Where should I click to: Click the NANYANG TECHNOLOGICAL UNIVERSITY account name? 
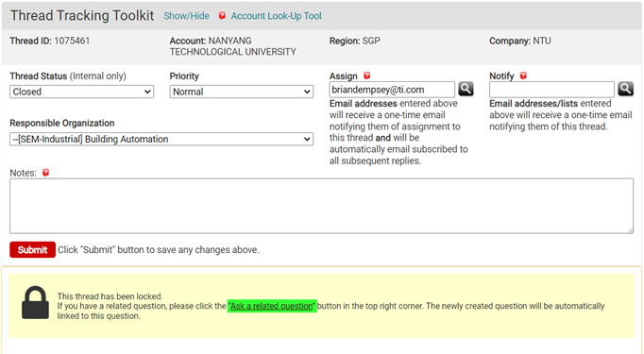pos(233,46)
